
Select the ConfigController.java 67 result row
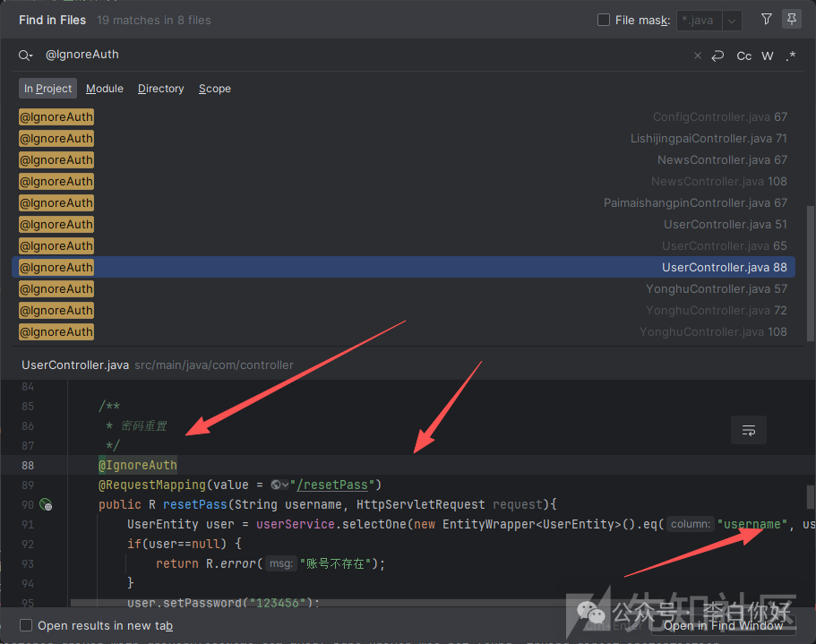403,117
